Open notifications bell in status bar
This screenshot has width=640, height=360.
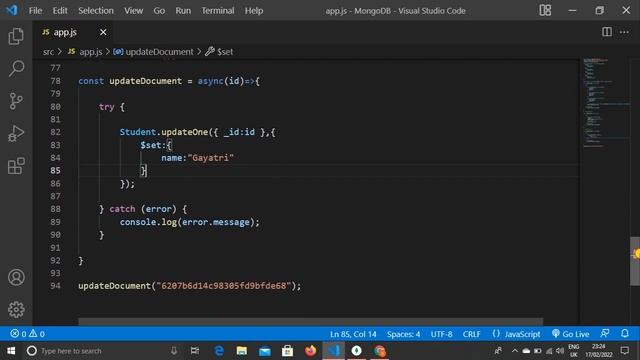[x=624, y=333]
